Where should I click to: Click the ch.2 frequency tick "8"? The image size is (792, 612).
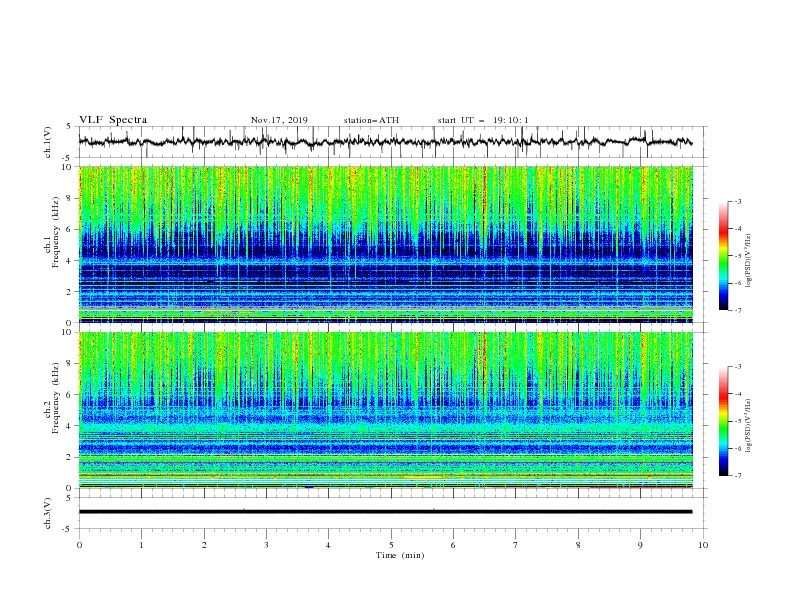[x=69, y=364]
